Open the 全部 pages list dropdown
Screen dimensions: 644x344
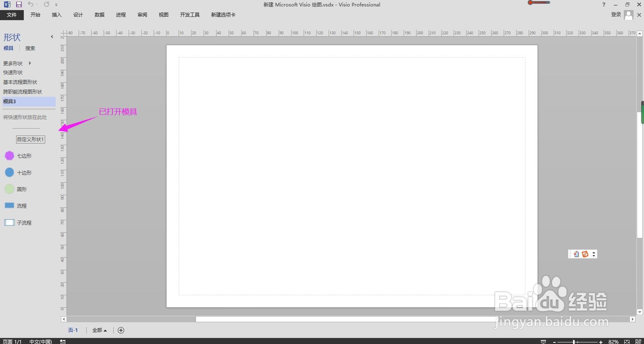point(100,330)
